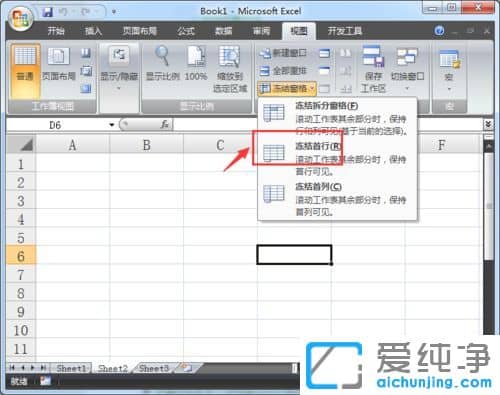The image size is (500, 395).
Task: Click the Select All corner triangle
Action: (x=21, y=145)
